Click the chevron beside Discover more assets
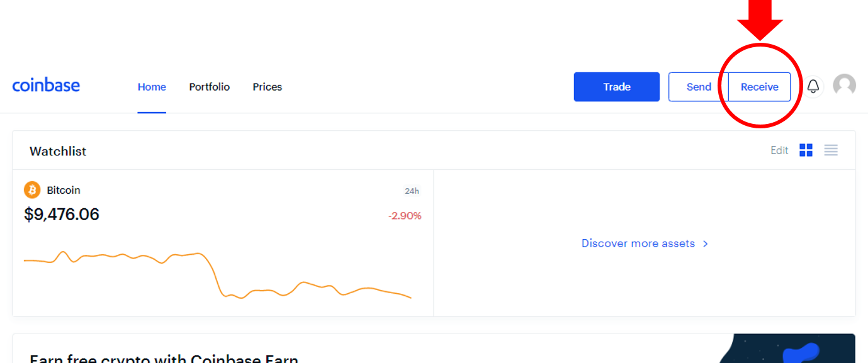 point(706,243)
